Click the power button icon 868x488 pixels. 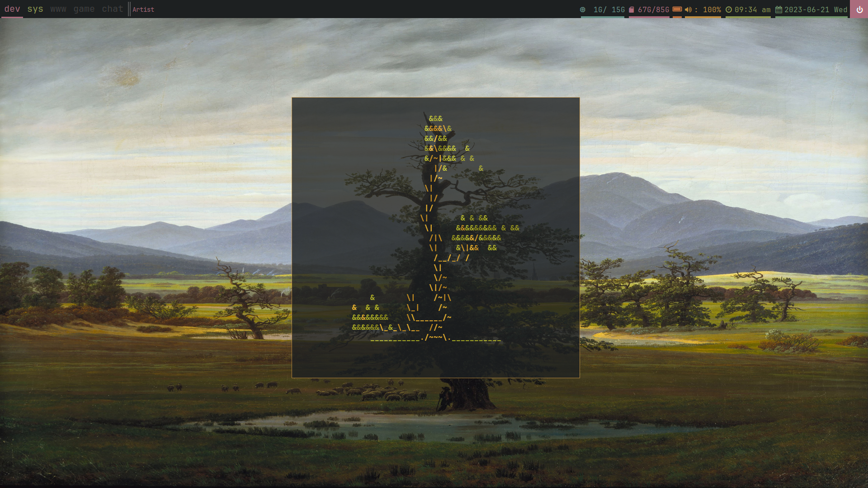click(x=859, y=9)
